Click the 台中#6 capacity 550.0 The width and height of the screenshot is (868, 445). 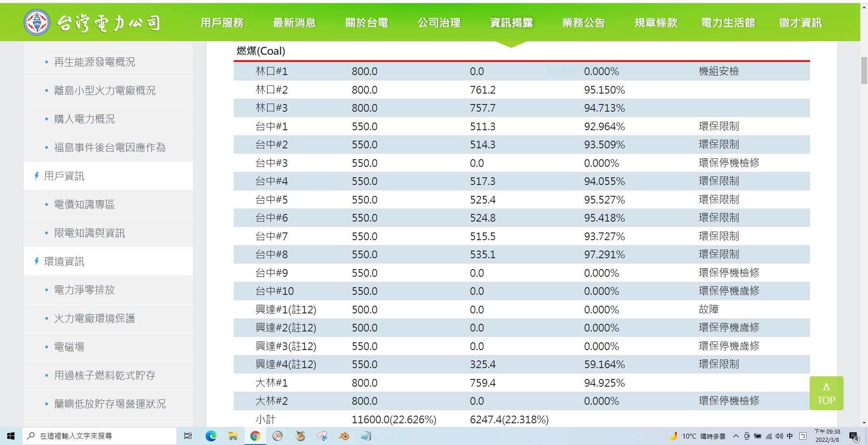pos(364,218)
